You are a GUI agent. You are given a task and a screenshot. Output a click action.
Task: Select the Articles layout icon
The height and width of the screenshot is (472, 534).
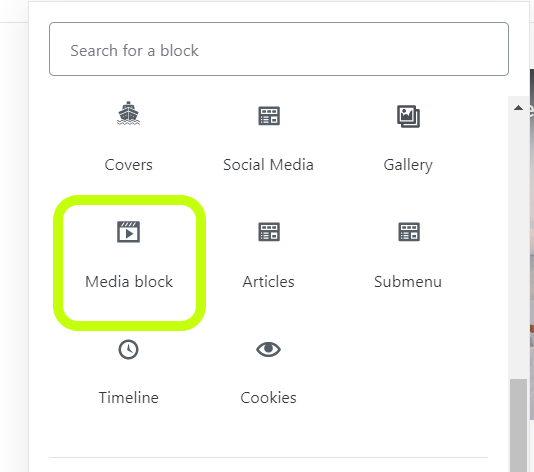tap(269, 232)
